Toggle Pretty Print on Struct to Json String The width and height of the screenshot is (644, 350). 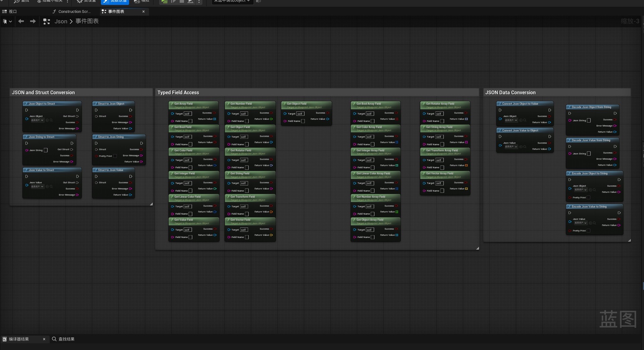[115, 156]
